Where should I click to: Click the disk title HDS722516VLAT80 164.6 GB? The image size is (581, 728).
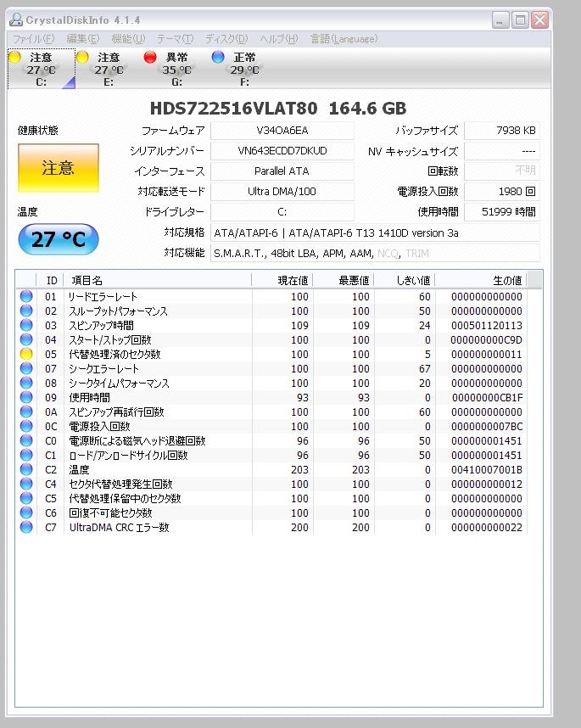tap(278, 108)
